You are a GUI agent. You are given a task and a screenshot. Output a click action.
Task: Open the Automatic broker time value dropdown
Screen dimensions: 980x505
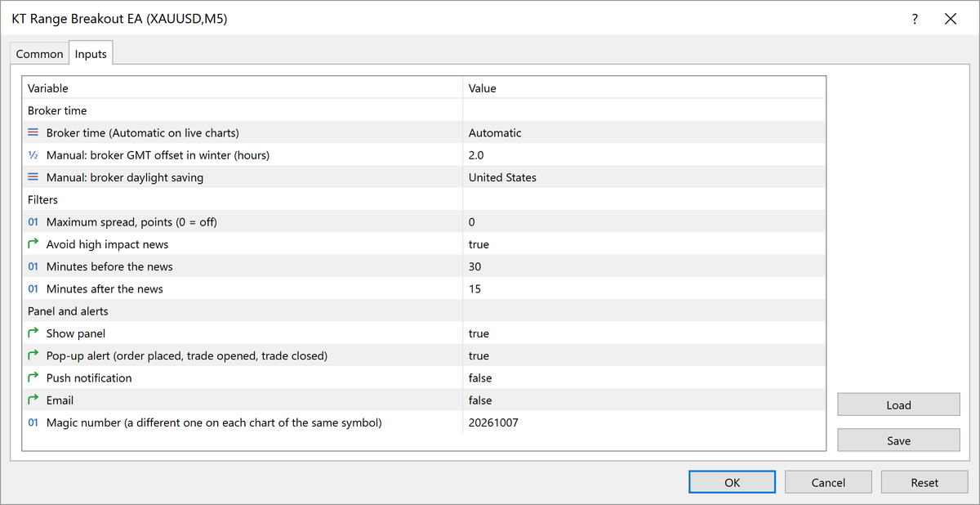644,132
